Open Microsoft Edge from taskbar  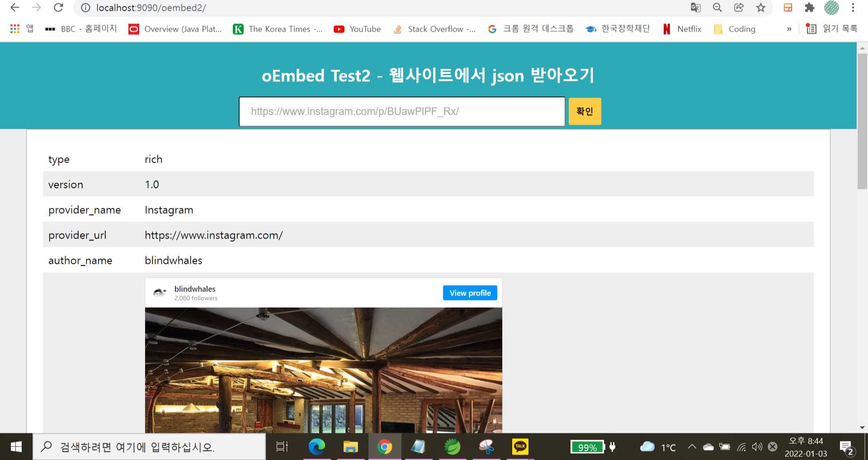click(316, 447)
